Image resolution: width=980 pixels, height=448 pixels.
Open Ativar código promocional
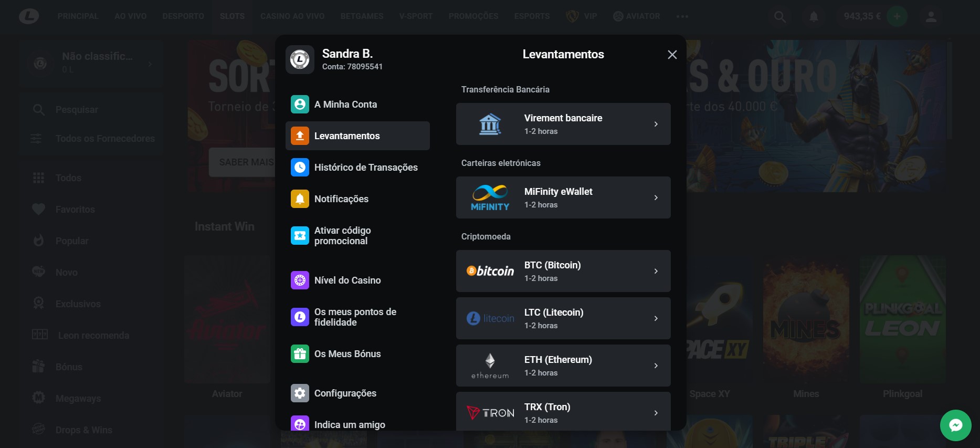pyautogui.click(x=357, y=235)
